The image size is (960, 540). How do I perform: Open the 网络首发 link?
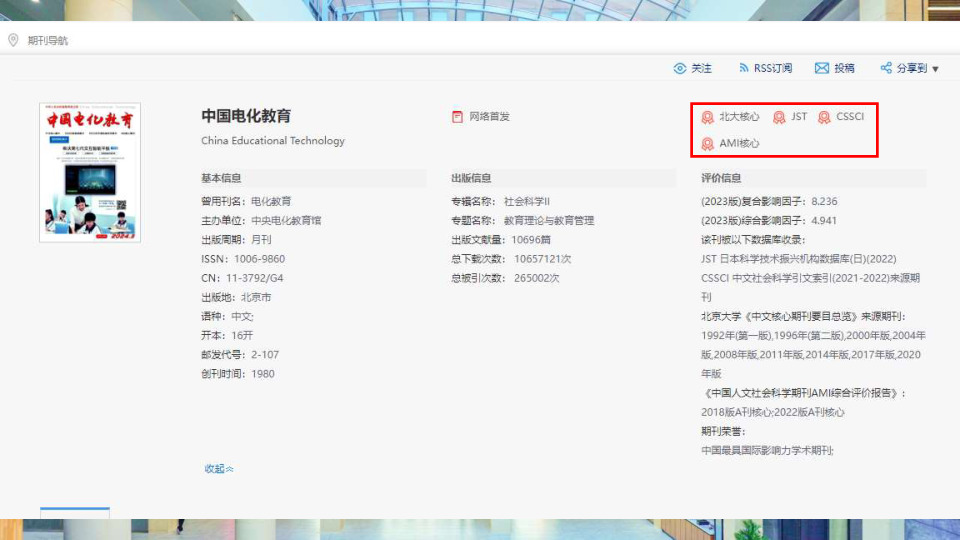pyautogui.click(x=489, y=116)
